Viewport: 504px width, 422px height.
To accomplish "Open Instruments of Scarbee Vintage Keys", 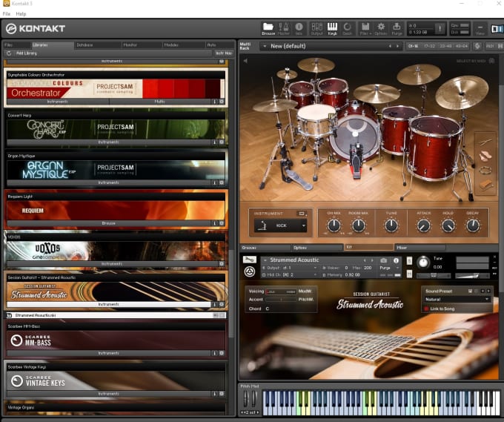I will click(109, 394).
